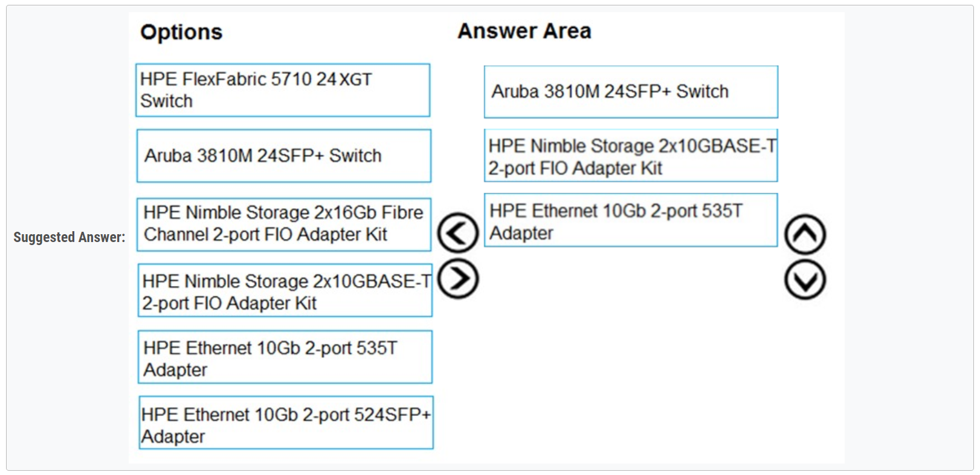Pick HPE Ethernet 10Gb 524SFP+ Adapter option

click(x=286, y=424)
